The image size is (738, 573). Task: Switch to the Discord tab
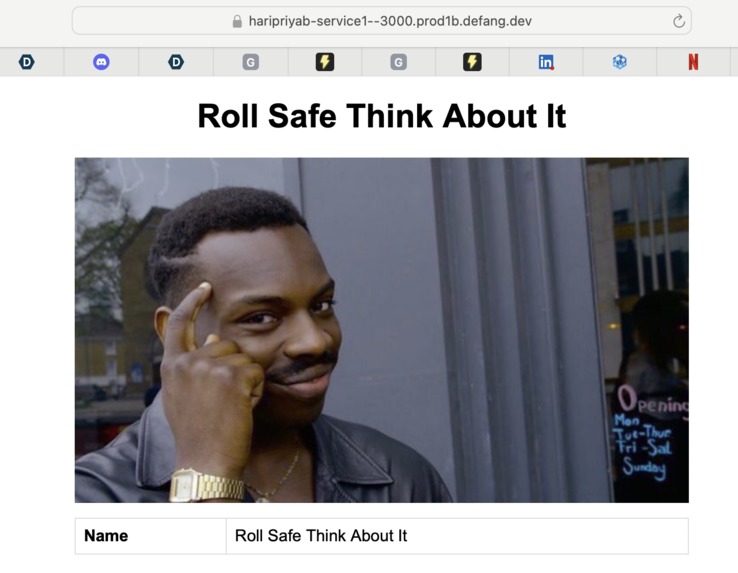[101, 62]
